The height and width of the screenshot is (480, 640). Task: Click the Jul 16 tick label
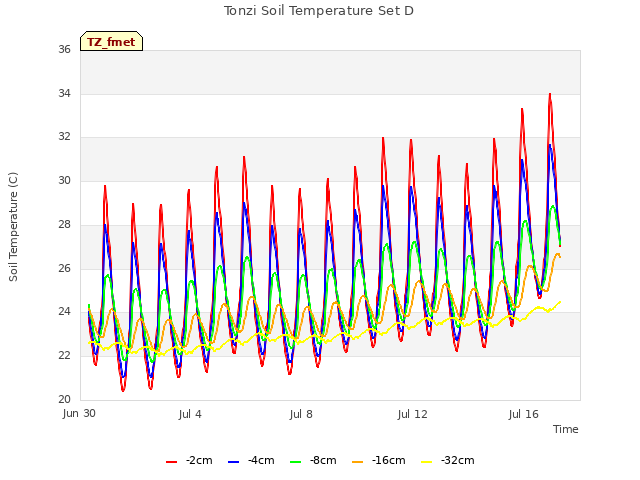click(x=524, y=415)
